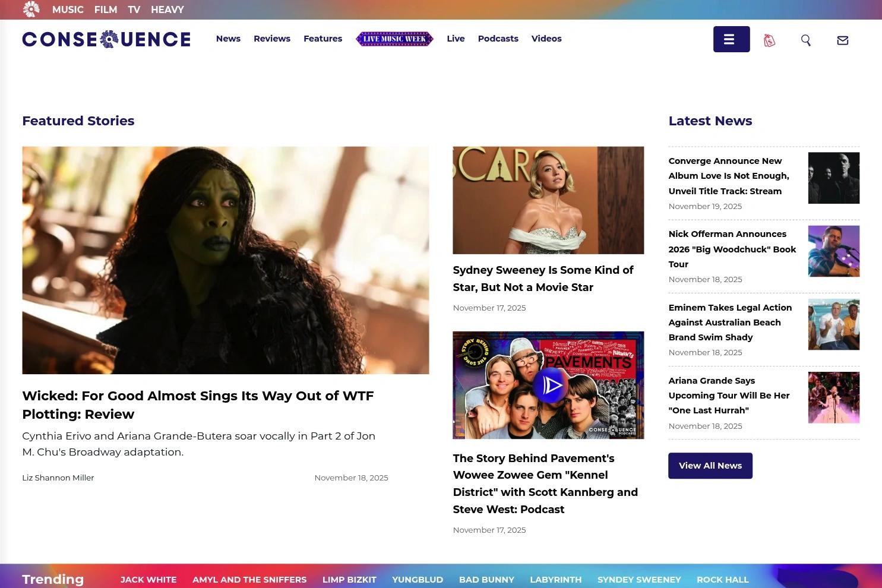Select trending topic BAD BUNNY

(486, 580)
